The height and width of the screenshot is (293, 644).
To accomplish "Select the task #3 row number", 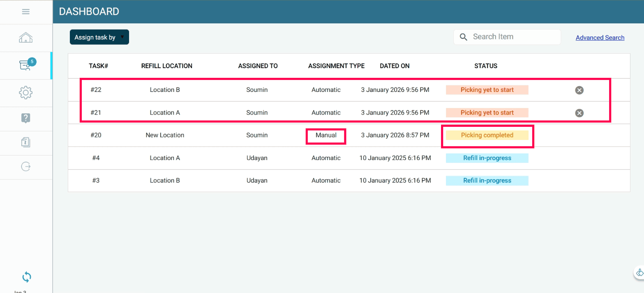I will 96,181.
